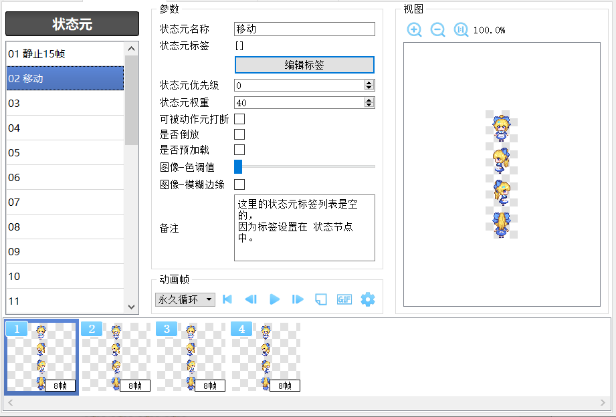Enable the 可被动作元打断 checkbox
The image size is (616, 417).
(x=239, y=119)
